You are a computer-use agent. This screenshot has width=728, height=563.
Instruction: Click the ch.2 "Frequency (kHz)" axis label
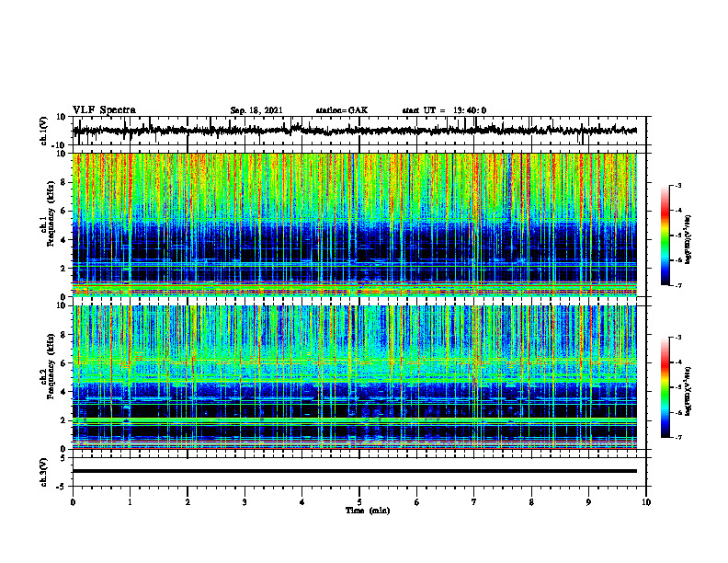pos(51,366)
